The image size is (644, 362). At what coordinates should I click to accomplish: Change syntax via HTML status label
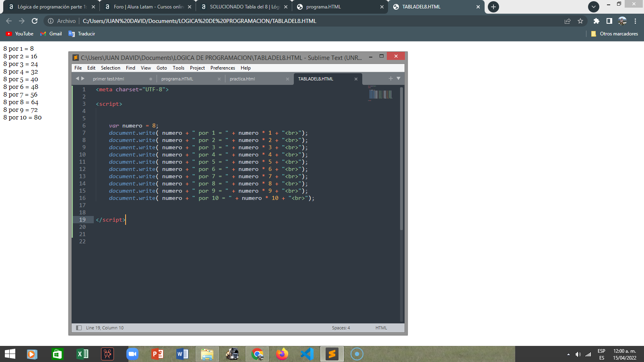click(x=381, y=328)
